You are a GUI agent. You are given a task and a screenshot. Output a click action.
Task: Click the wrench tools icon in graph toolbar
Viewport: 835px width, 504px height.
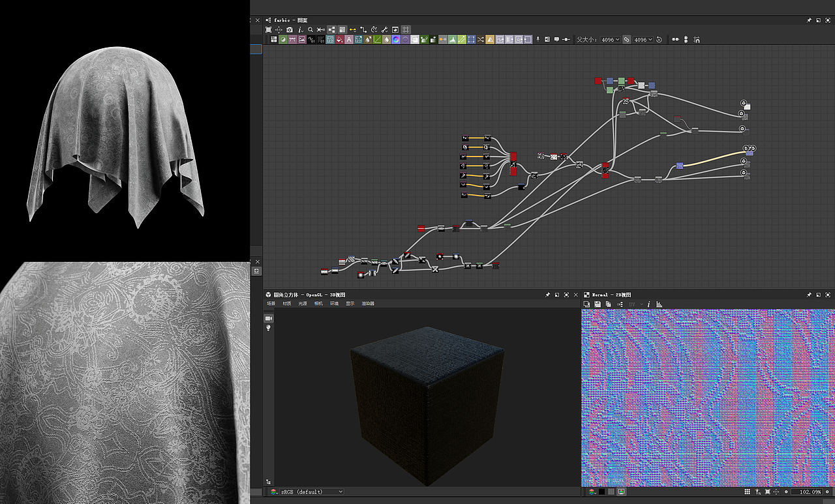tap(385, 29)
